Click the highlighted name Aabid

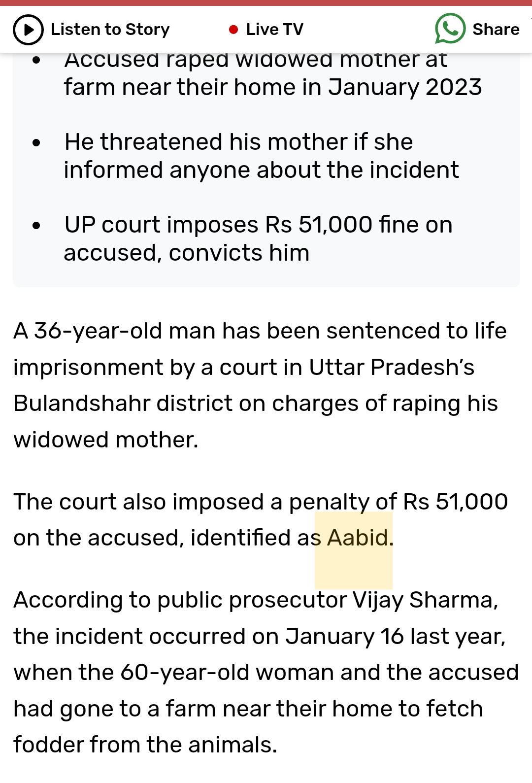pyautogui.click(x=358, y=538)
